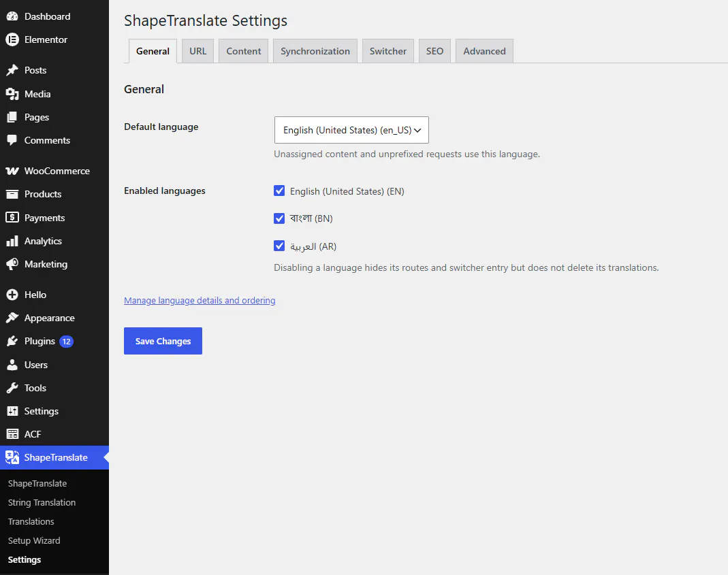Switch to the Content tab
This screenshot has height=575, width=728.
[x=243, y=51]
